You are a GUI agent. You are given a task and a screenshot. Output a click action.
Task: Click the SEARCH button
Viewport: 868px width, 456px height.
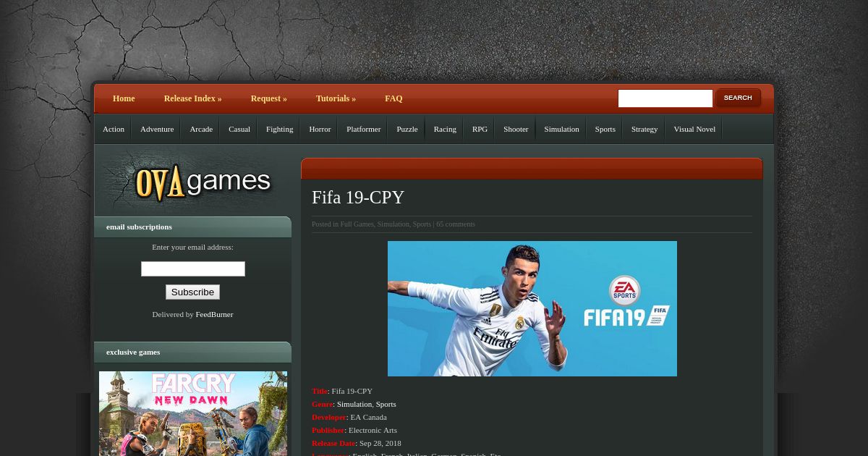pyautogui.click(x=738, y=98)
